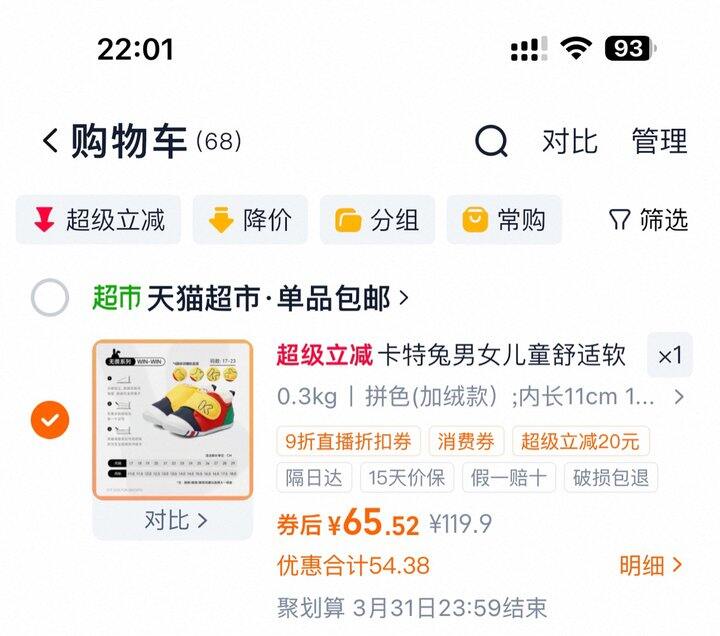Viewport: 720px width, 636px height.
Task: Tap the 对比 button below shoe image
Action: pyautogui.click(x=173, y=520)
